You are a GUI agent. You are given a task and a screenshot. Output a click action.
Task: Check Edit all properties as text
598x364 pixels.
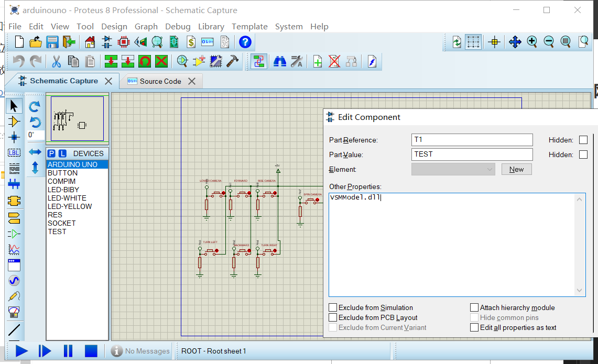pyautogui.click(x=474, y=327)
